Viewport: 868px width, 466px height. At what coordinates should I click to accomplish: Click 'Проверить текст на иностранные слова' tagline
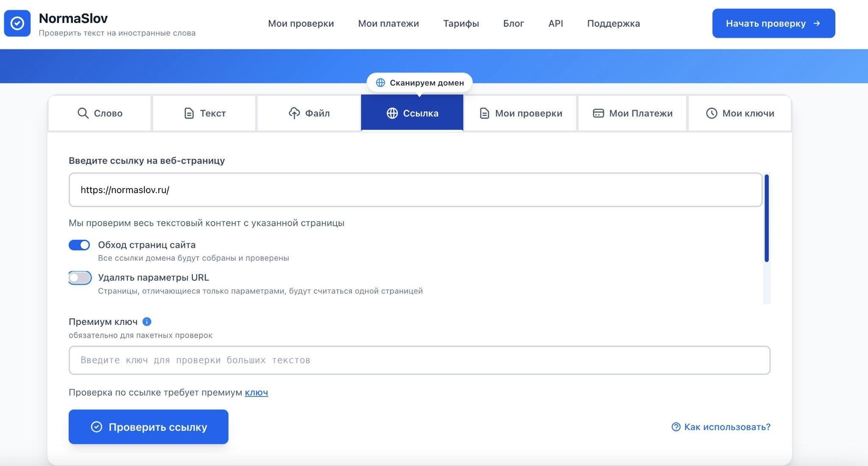coord(117,33)
